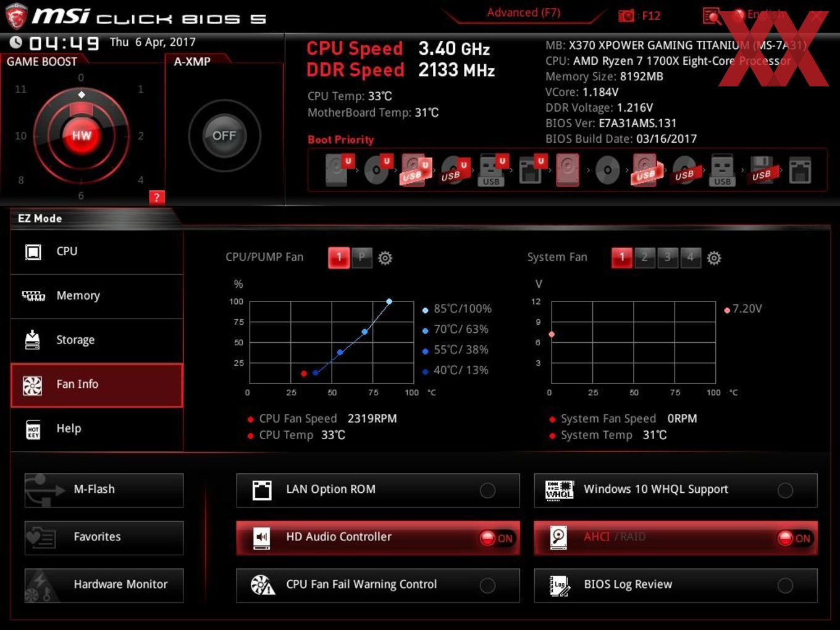Open Favorites
Image resolution: width=840 pixels, height=630 pixels.
pyautogui.click(x=104, y=538)
